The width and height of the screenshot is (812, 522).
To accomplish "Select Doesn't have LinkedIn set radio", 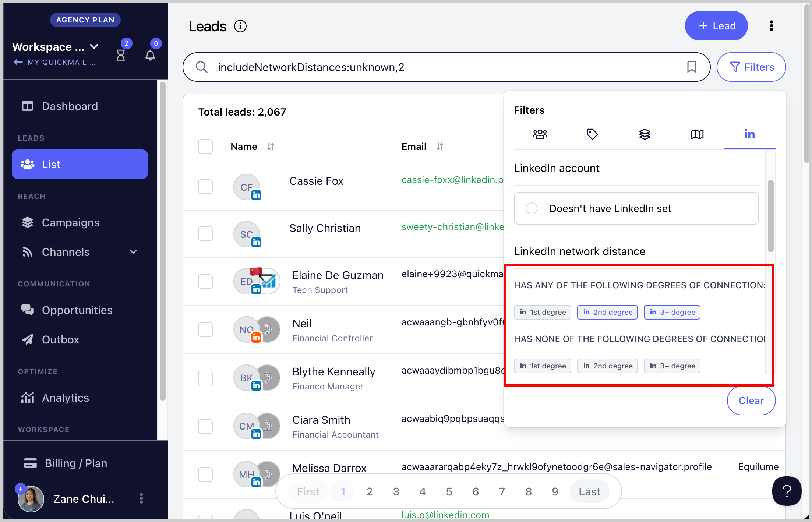I will [531, 208].
